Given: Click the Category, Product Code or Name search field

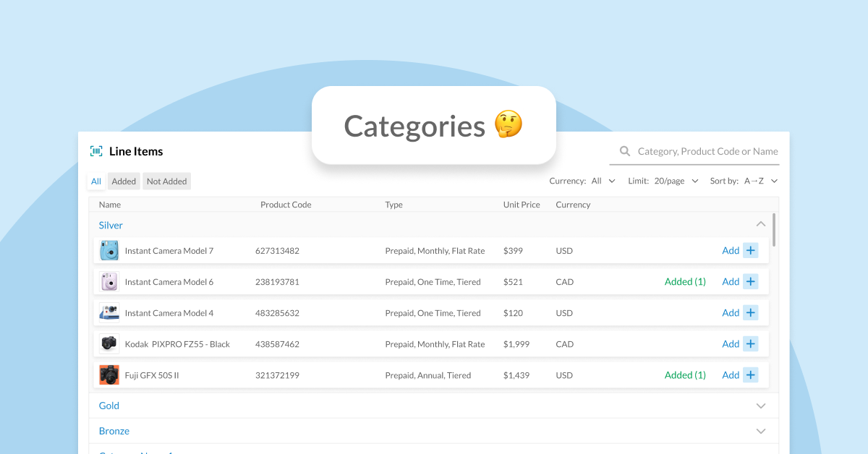Looking at the screenshot, I should (694, 151).
